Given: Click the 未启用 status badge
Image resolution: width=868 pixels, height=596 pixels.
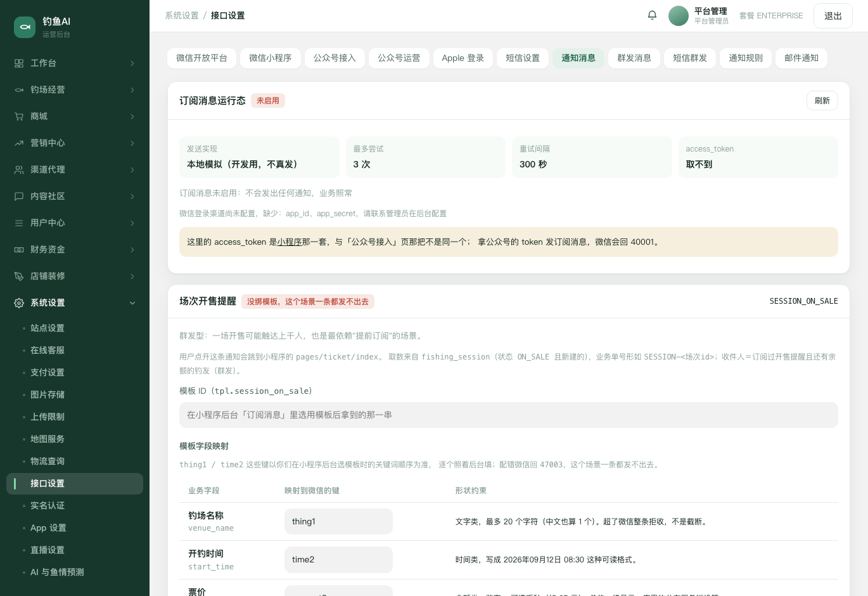Looking at the screenshot, I should (x=268, y=101).
